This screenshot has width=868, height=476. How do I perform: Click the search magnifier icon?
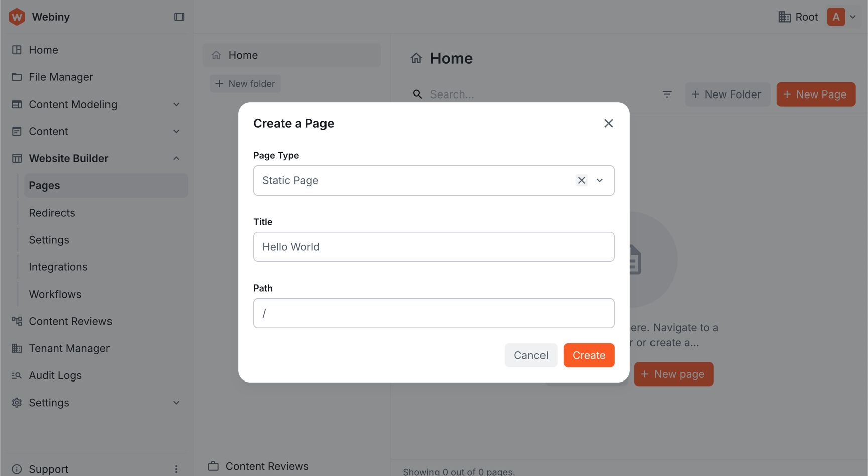tap(417, 94)
